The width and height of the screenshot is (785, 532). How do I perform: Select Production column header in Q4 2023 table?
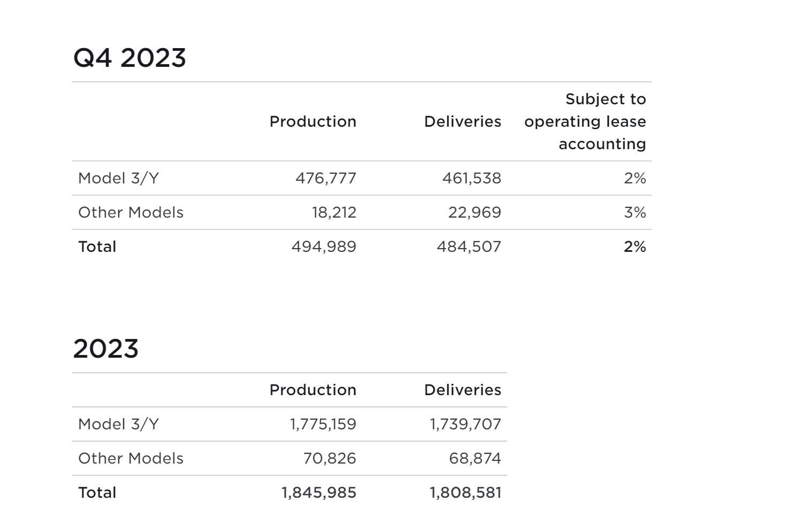tap(313, 122)
